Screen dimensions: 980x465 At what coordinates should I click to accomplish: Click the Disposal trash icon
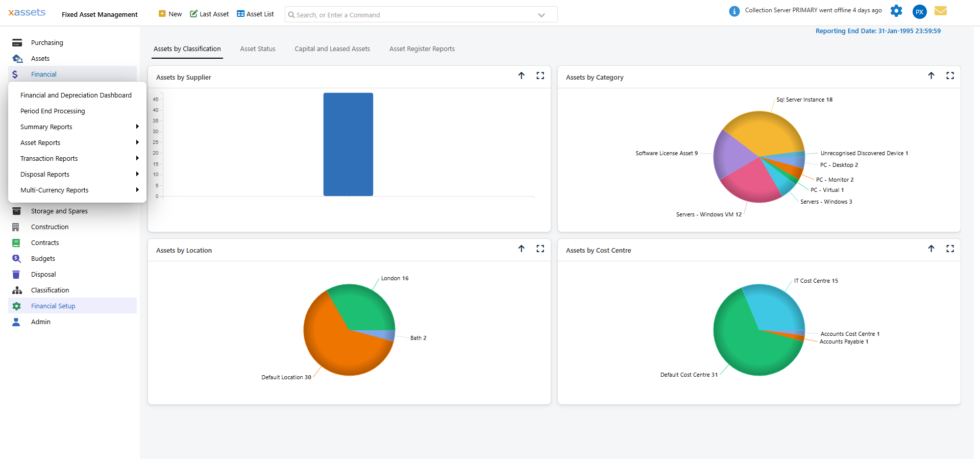tap(17, 274)
